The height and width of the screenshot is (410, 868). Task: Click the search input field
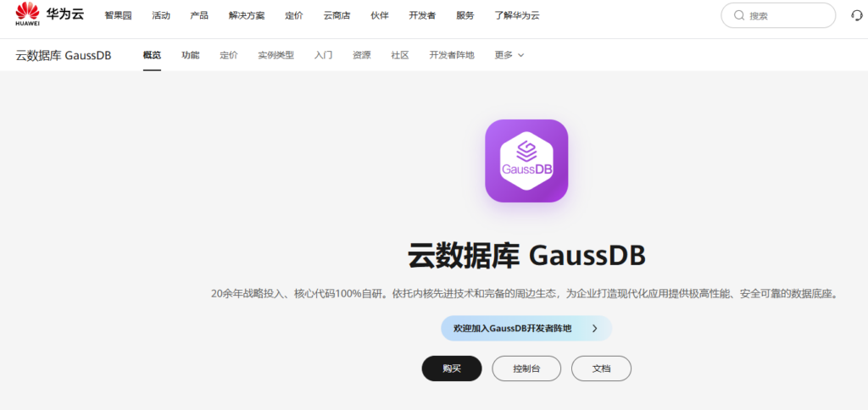[x=778, y=15]
